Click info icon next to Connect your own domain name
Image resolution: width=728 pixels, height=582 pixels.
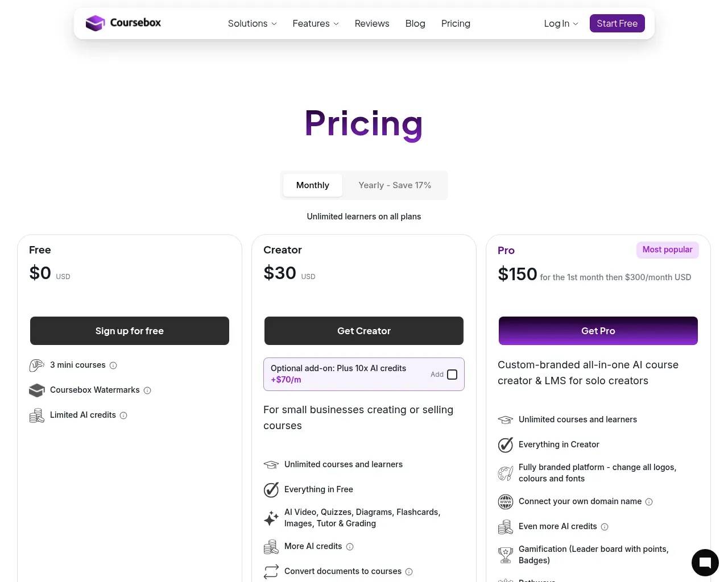649,502
